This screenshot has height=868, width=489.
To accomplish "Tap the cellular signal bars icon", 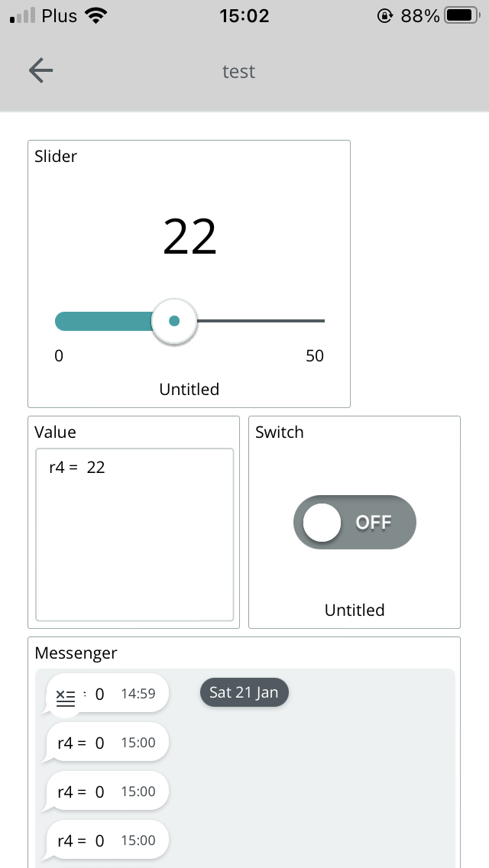I will (x=22, y=15).
